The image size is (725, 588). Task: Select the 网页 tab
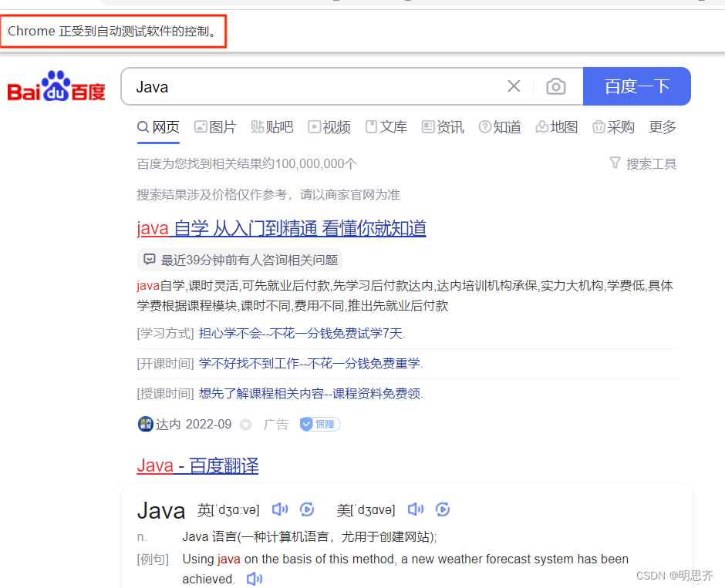coord(159,127)
